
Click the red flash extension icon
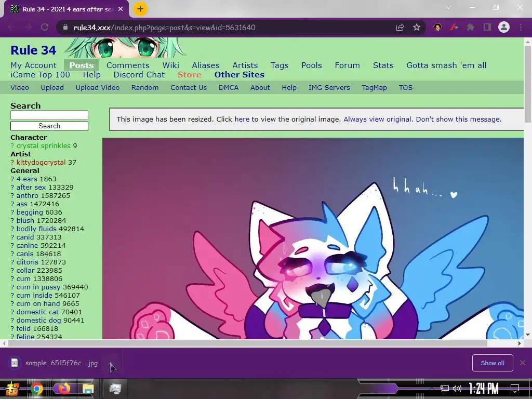tap(454, 28)
